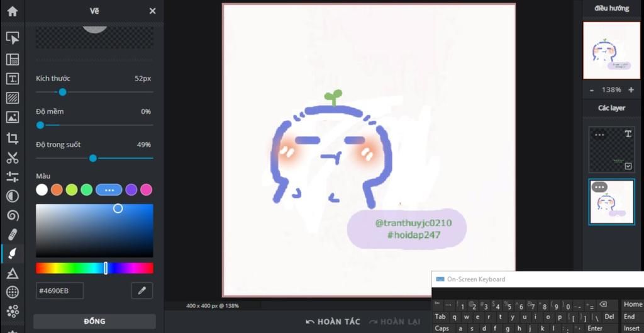Select the circular grid Glitch tool

[x=13, y=292]
